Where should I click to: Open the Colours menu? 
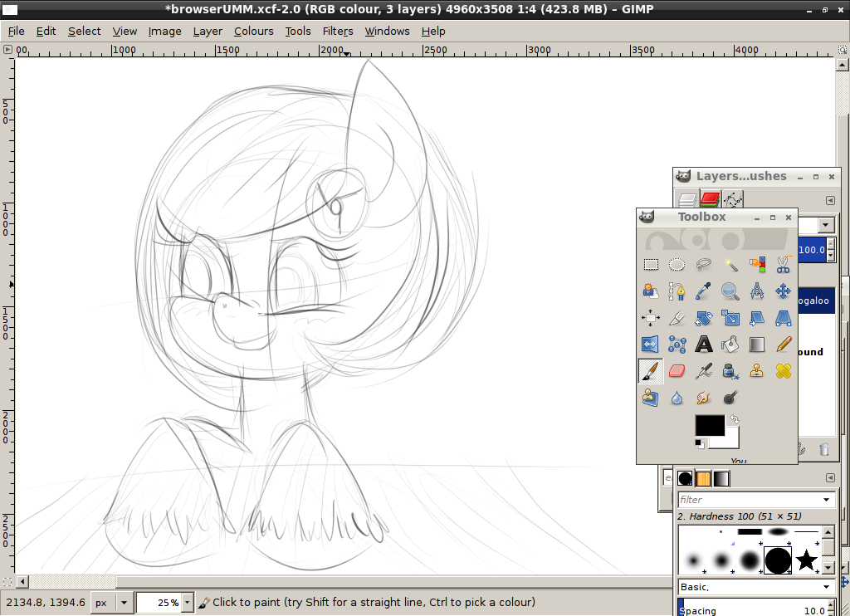(254, 31)
